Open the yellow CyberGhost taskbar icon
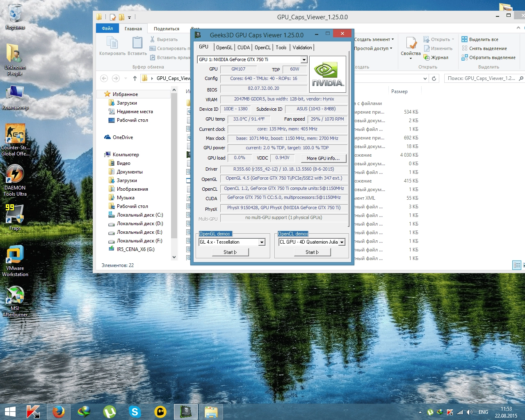 (x=160, y=412)
